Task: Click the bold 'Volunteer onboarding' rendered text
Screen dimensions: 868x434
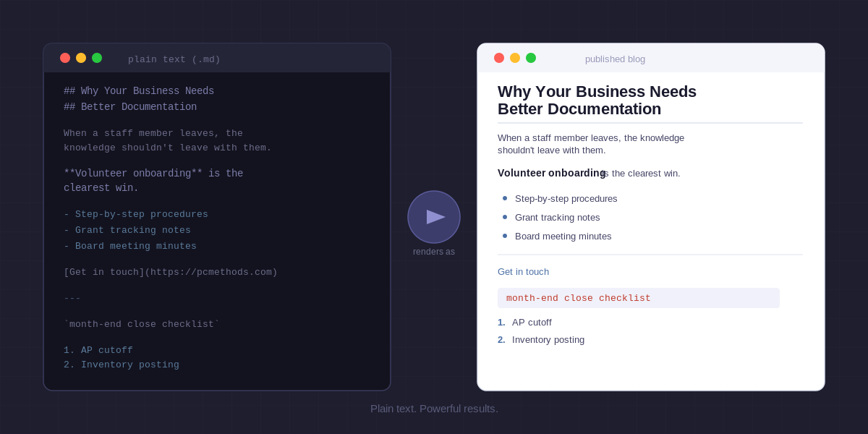Action: pyautogui.click(x=551, y=173)
